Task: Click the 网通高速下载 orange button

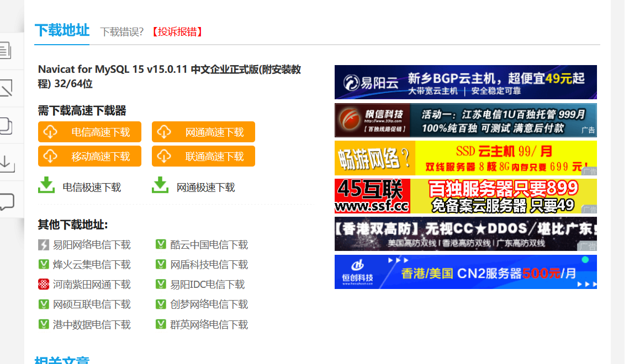Action: (x=203, y=132)
